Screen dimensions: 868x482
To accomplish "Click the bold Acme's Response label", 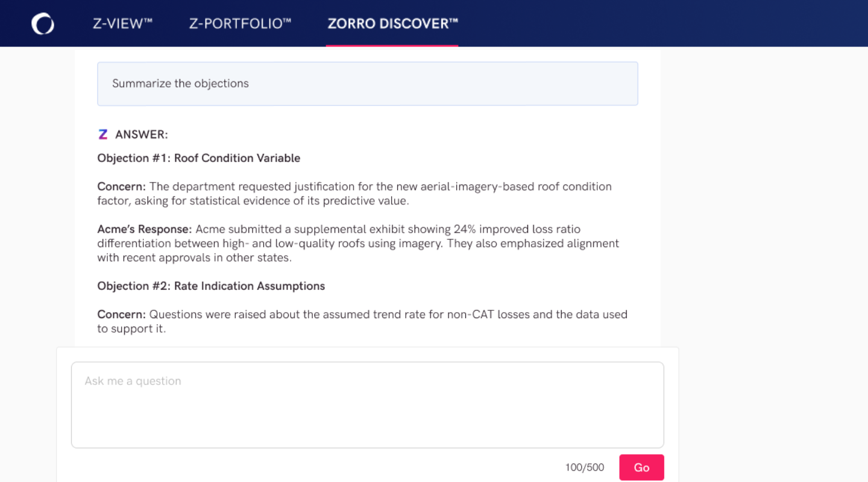I will (x=145, y=229).
